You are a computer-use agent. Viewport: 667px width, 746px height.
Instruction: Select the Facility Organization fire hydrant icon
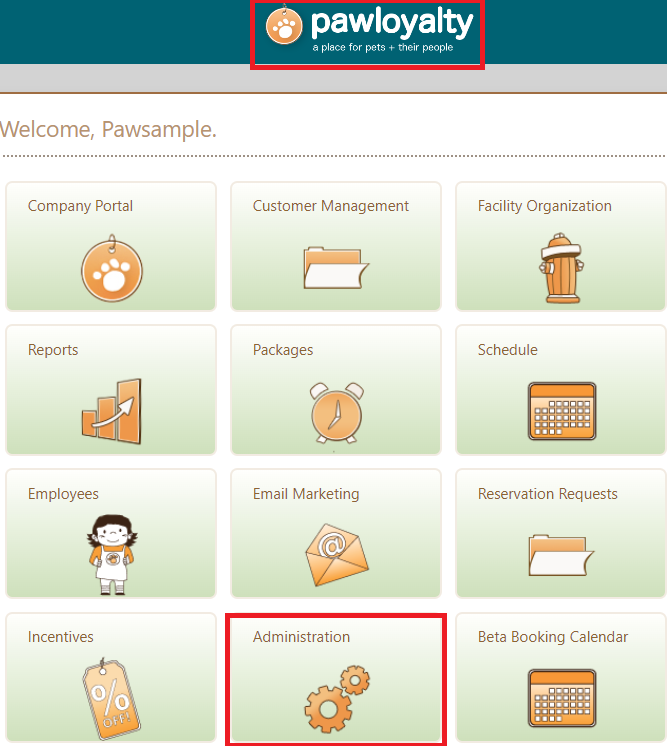coord(561,268)
